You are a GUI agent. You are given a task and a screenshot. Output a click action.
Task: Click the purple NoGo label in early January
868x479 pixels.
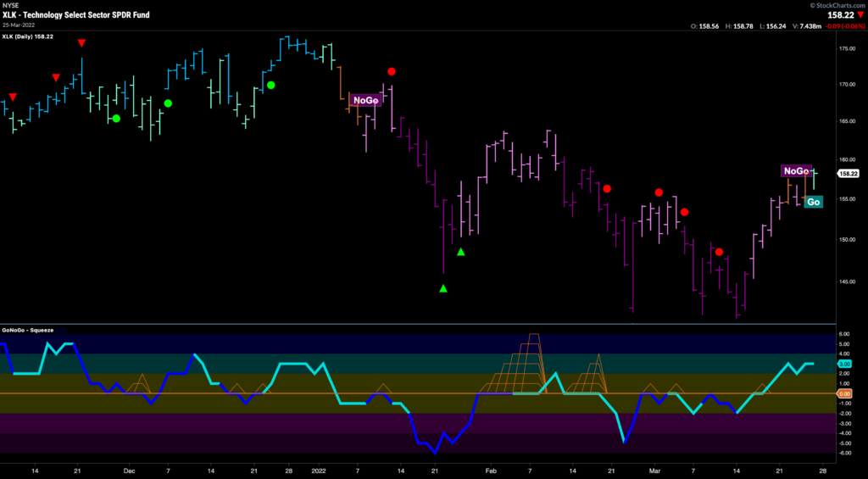[x=365, y=100]
